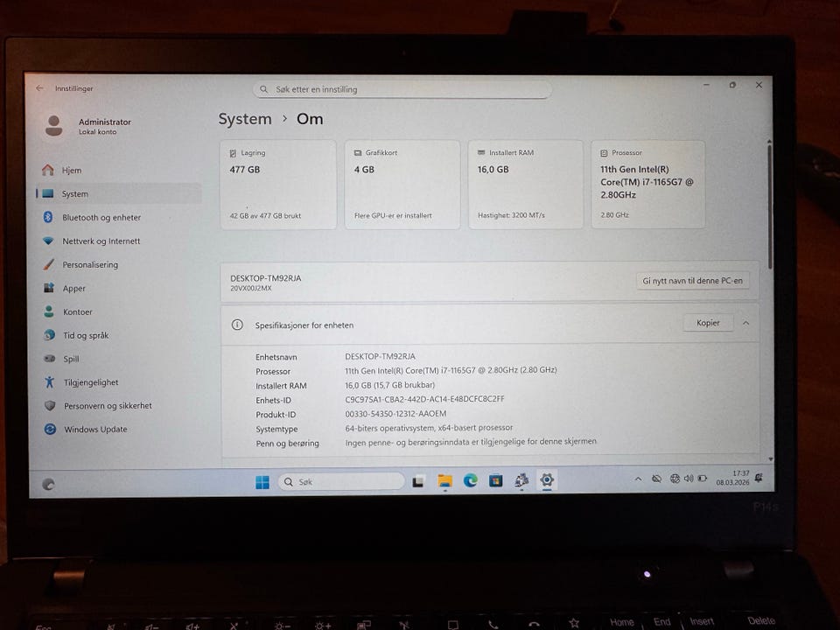
Task: Show hidden system tray icons
Action: point(638,479)
